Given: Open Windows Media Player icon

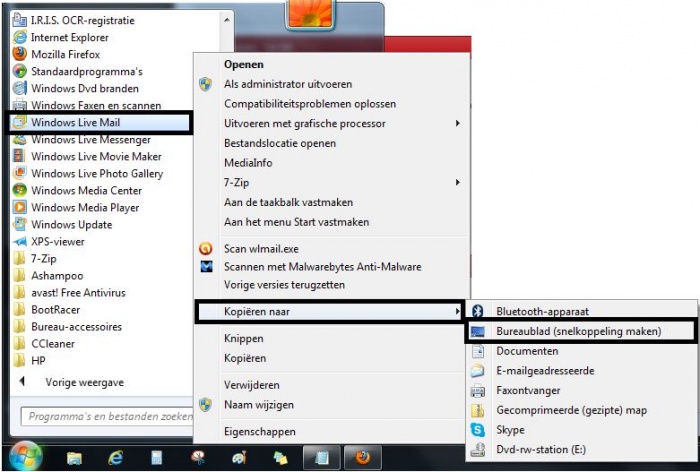Looking at the screenshot, I should (x=20, y=207).
